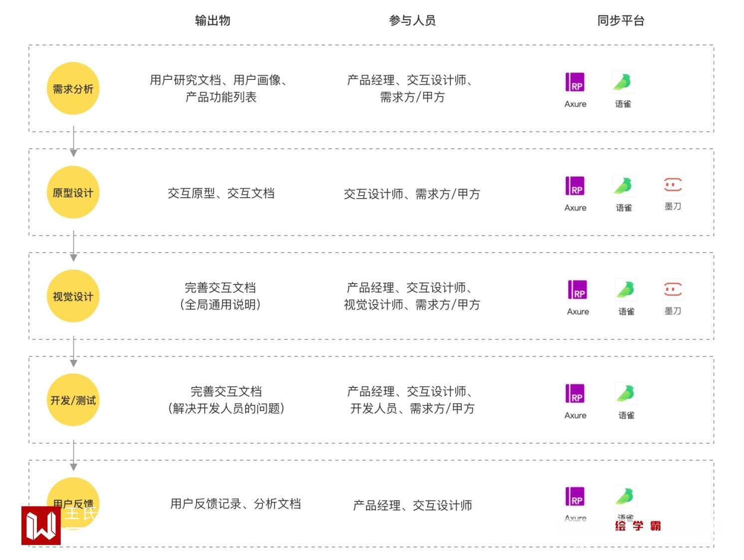Click the 交互原型、交互文档 text

[x=221, y=194]
